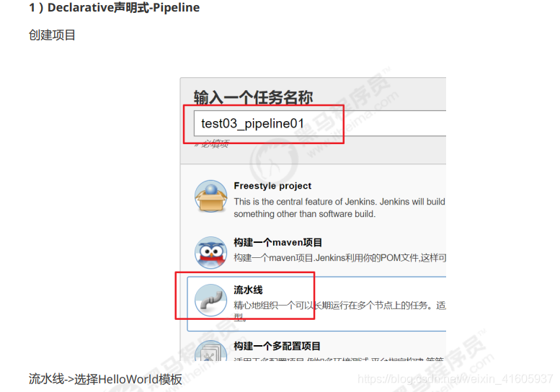Select the maven project owl icon
560x392 pixels.
click(210, 252)
